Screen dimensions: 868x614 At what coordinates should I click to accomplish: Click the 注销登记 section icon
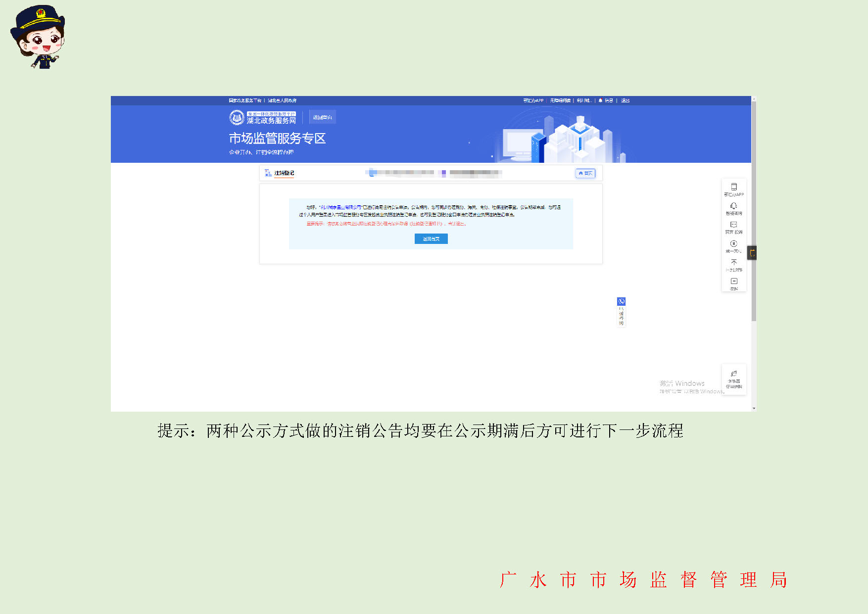point(268,173)
